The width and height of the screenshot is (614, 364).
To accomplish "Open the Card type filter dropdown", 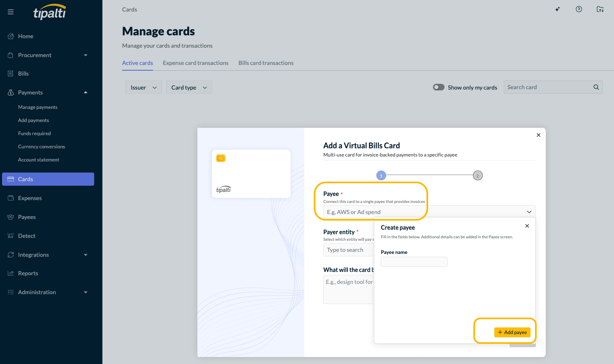I will coord(189,88).
